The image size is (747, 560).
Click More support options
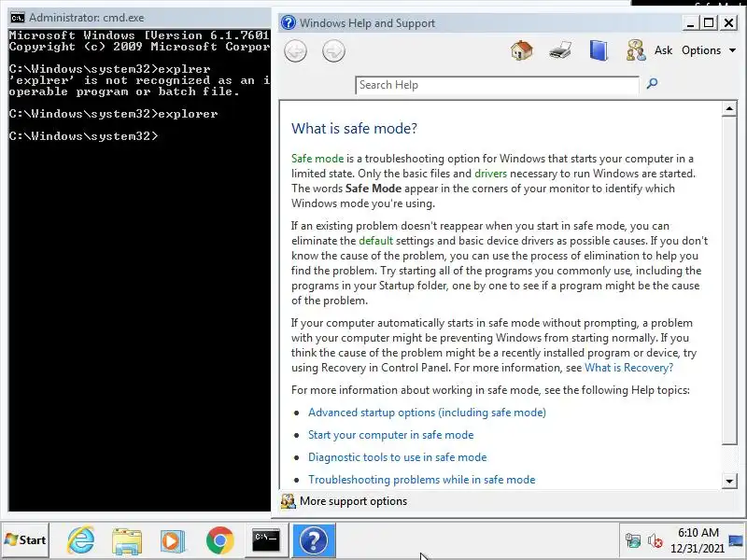(353, 501)
